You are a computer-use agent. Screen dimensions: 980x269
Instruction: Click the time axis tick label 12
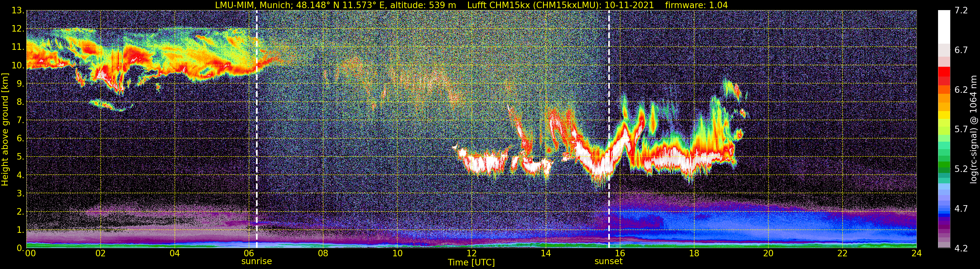click(471, 253)
